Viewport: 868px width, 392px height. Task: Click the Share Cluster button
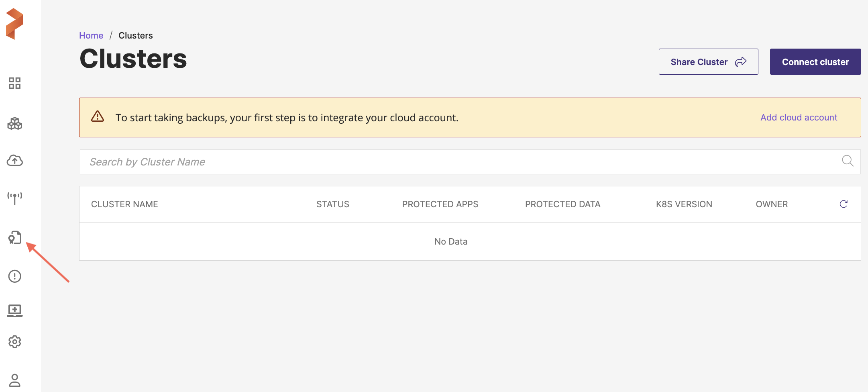click(708, 62)
